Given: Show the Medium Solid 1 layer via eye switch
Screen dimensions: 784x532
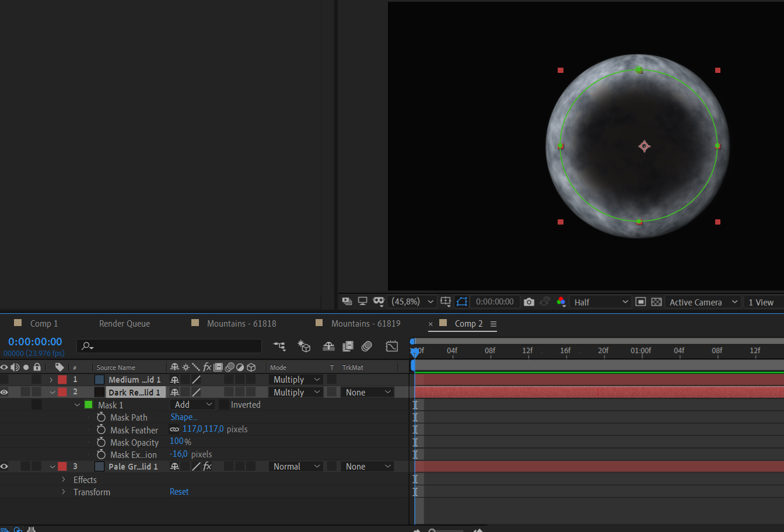Looking at the screenshot, I should click(4, 380).
